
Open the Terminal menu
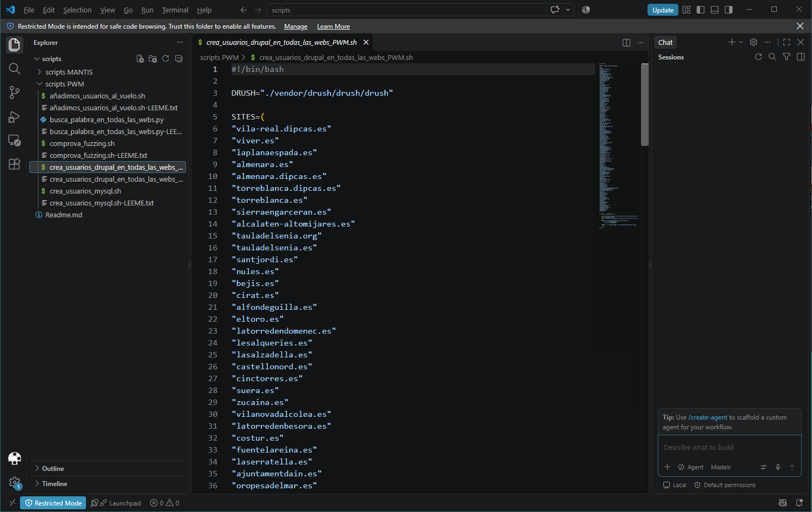[175, 10]
